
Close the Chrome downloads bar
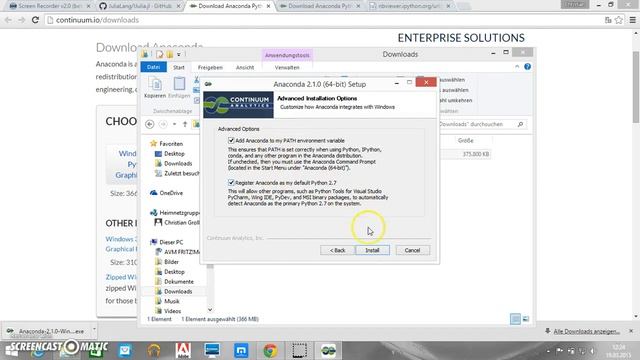[631, 331]
